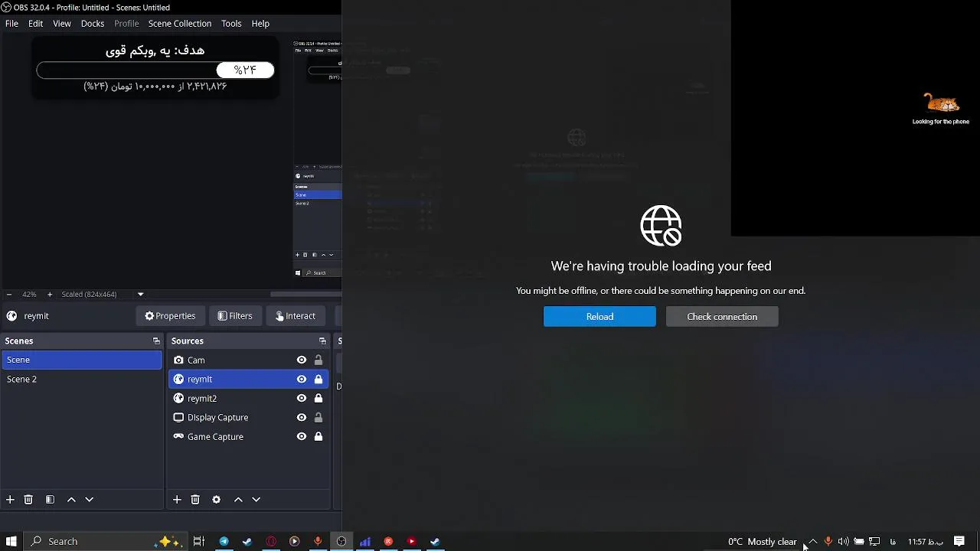Screen dimensions: 980x551
Task: Remove the selected source via trash icon
Action: [195, 500]
